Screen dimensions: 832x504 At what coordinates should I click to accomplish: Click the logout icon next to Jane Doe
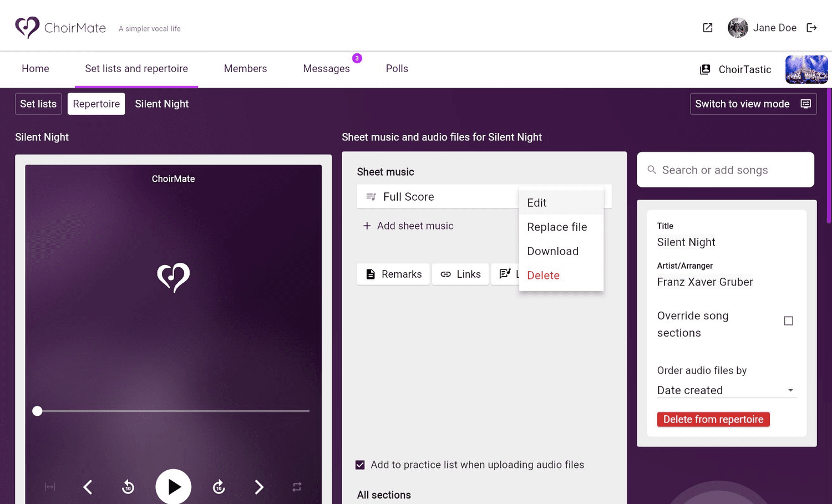pyautogui.click(x=811, y=28)
